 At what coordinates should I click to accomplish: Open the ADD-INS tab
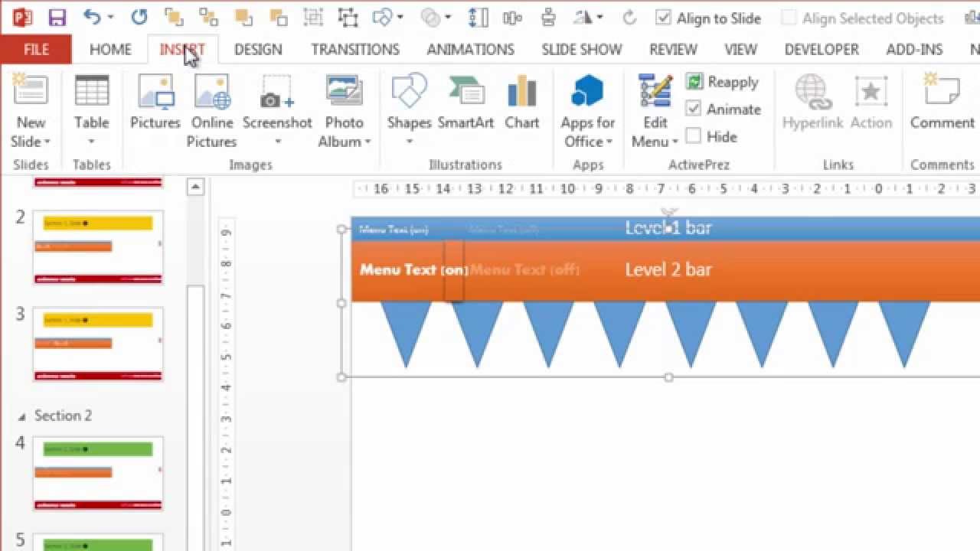914,49
